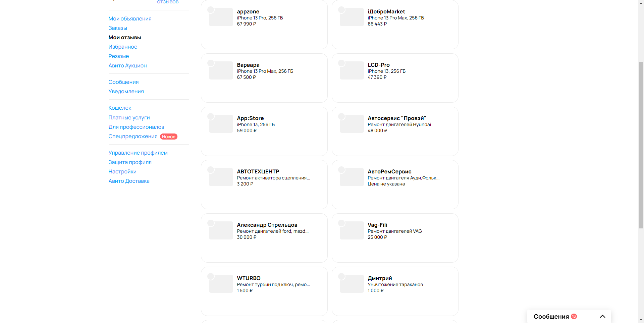Open АВТОТЕХЦЕНТР seller title
Screen dimensions: 644x323
point(258,171)
